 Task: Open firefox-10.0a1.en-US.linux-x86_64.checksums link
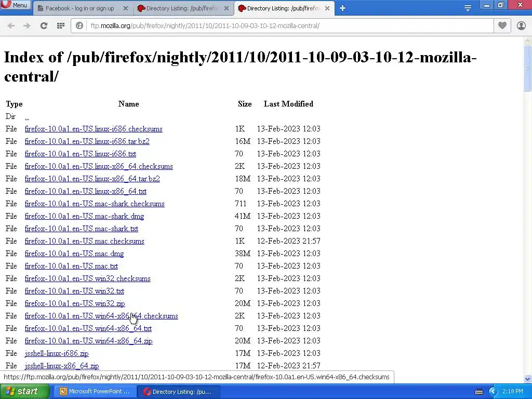click(99, 167)
